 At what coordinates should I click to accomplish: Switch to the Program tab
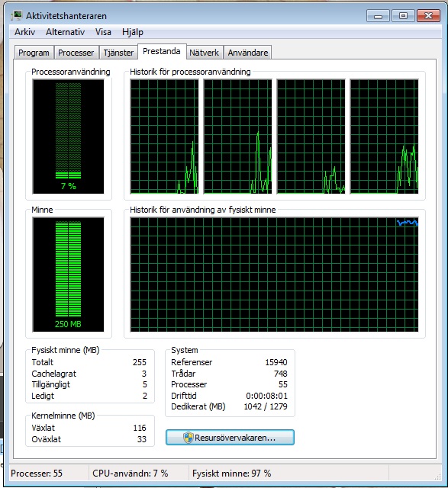(34, 53)
